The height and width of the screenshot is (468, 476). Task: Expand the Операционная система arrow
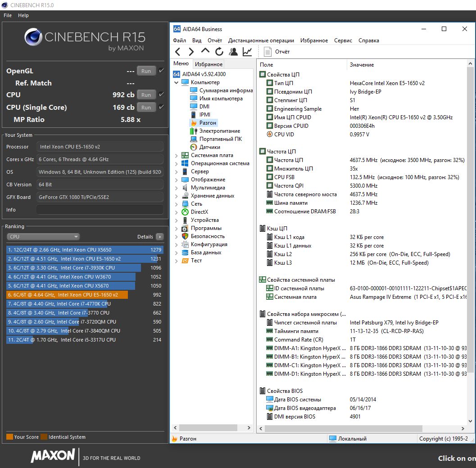[177, 163]
